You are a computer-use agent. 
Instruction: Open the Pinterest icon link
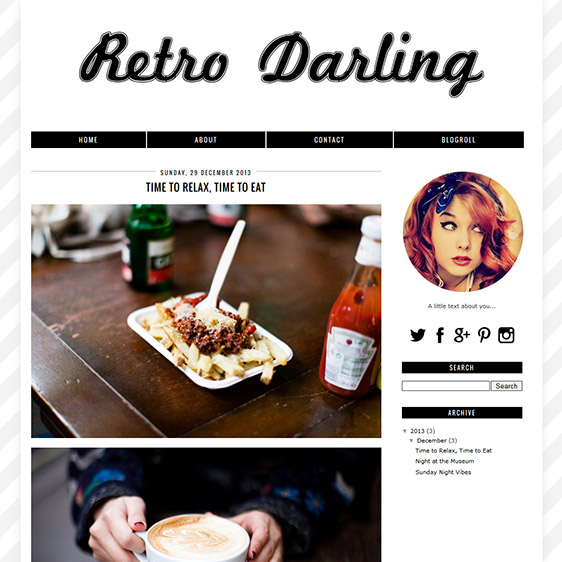click(484, 335)
